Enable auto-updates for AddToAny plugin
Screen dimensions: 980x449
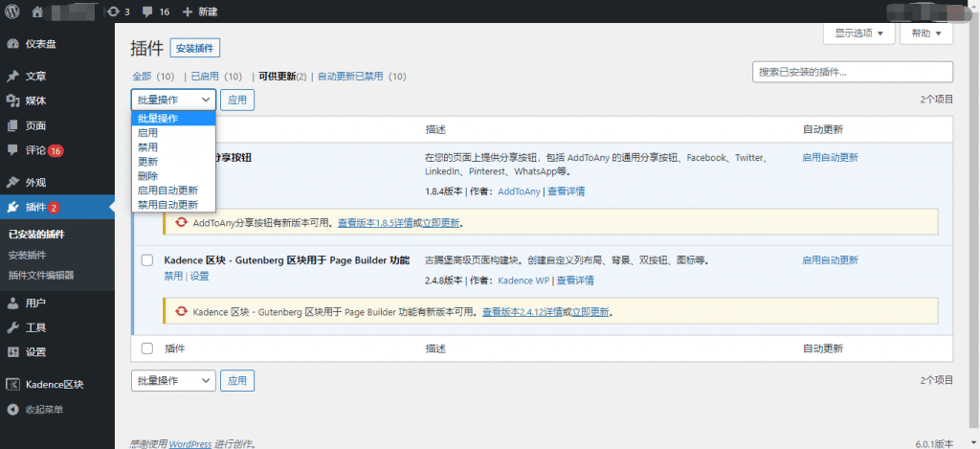[x=830, y=158]
